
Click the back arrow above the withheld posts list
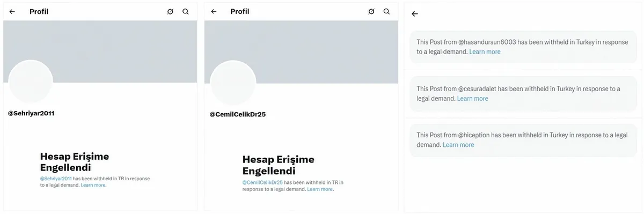(414, 14)
